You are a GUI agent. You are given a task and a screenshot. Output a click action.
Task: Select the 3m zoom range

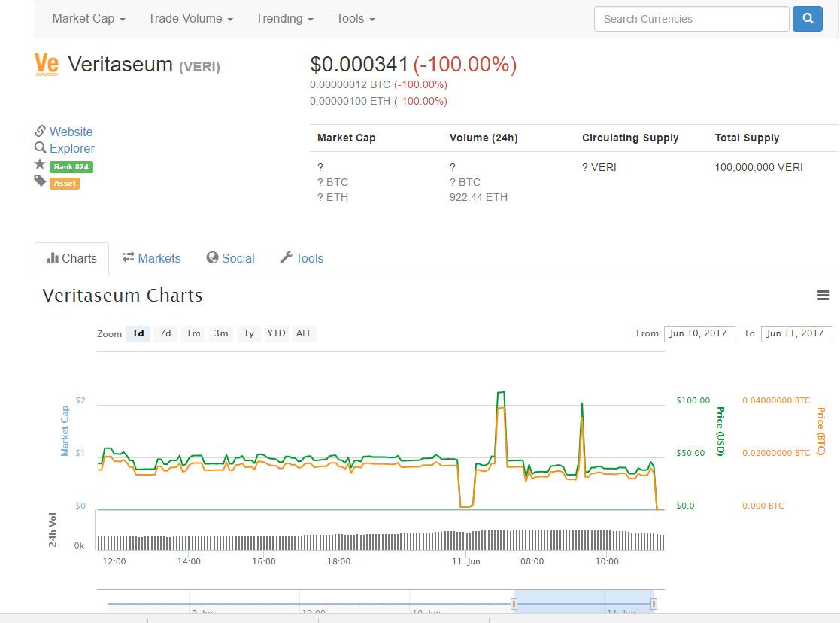click(x=221, y=333)
